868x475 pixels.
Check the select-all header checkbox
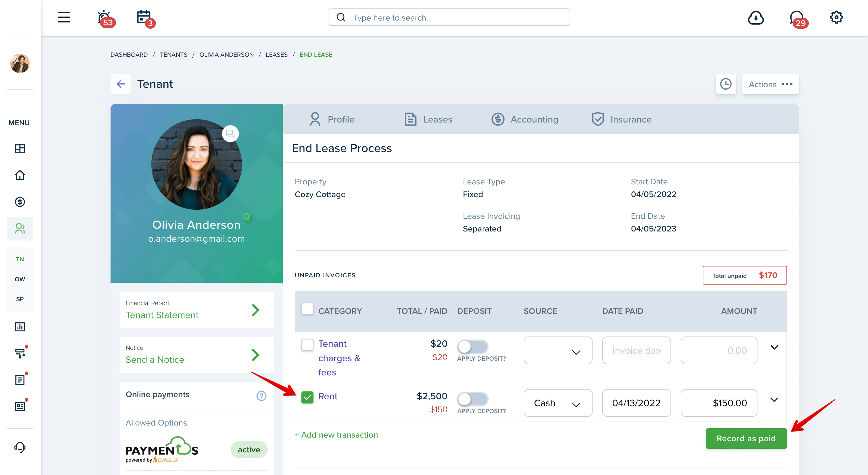coord(307,309)
